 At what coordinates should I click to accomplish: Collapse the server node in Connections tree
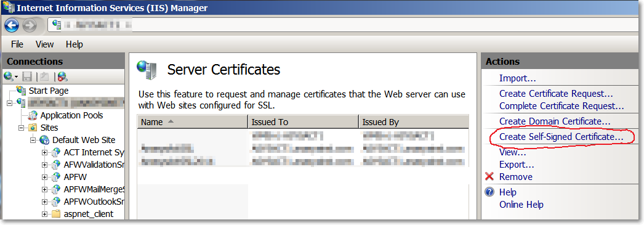(x=10, y=103)
